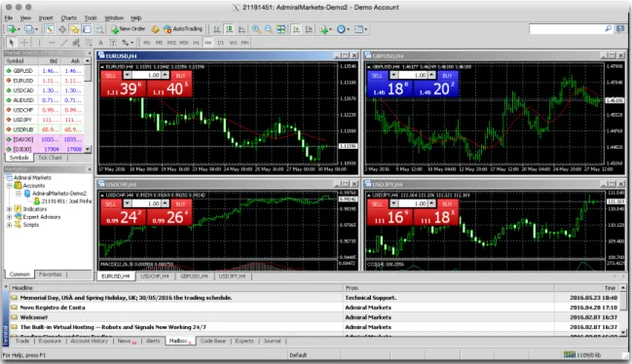This screenshot has height=364, width=632.
Task: Select the text tool A
Action: click(x=100, y=42)
